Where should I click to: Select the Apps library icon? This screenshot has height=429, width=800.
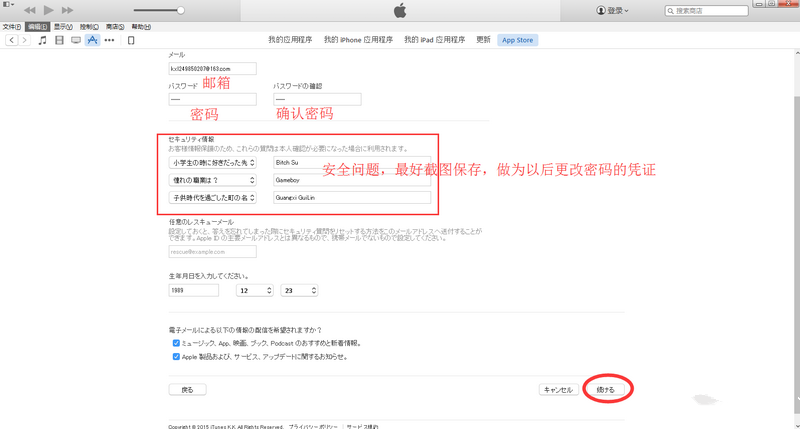(92, 40)
